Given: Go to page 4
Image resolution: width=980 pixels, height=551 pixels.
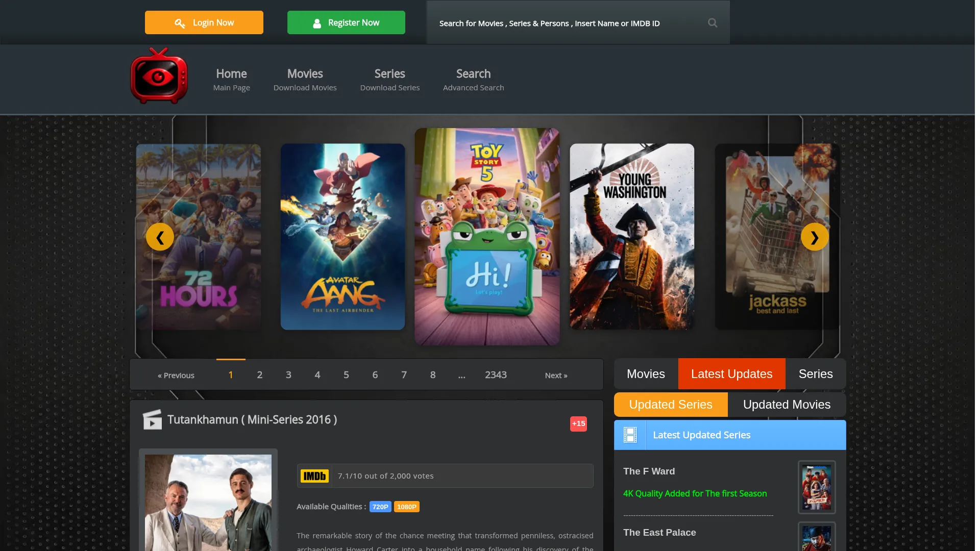Looking at the screenshot, I should [317, 375].
